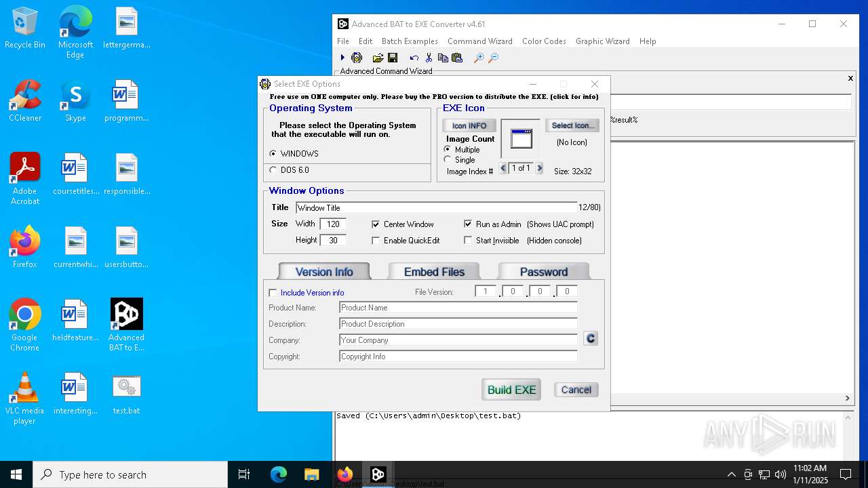
Task: Open the Edit menu
Action: point(366,41)
